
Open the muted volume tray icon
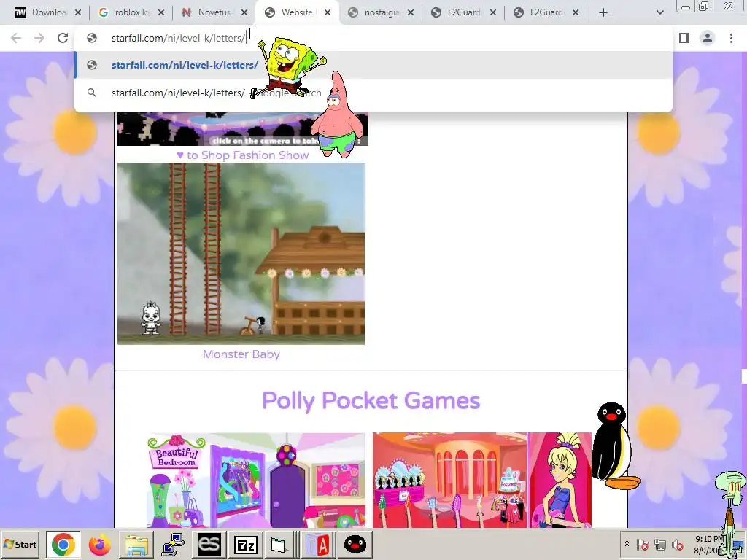coord(677,544)
